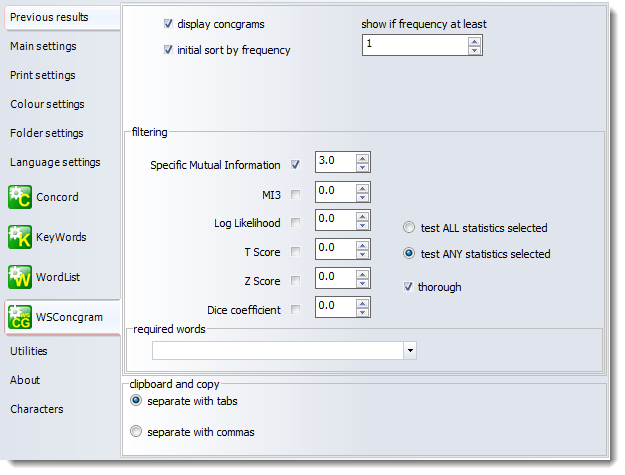
Task: Choose separate with commas option
Action: pyautogui.click(x=137, y=432)
